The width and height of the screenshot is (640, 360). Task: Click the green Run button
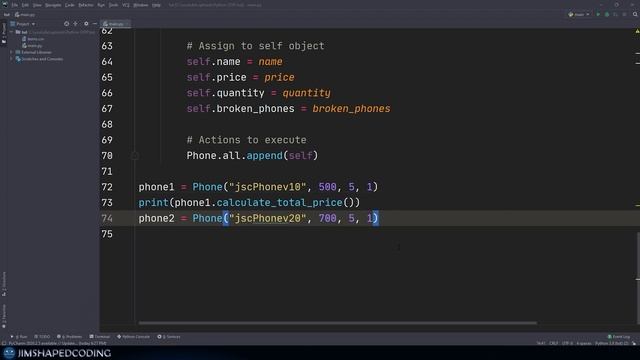coord(598,14)
